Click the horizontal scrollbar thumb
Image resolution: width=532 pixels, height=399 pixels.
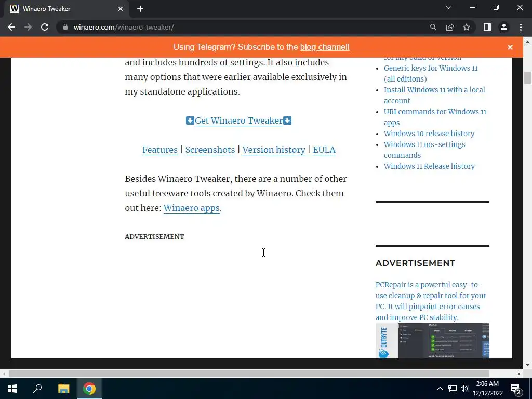click(249, 374)
